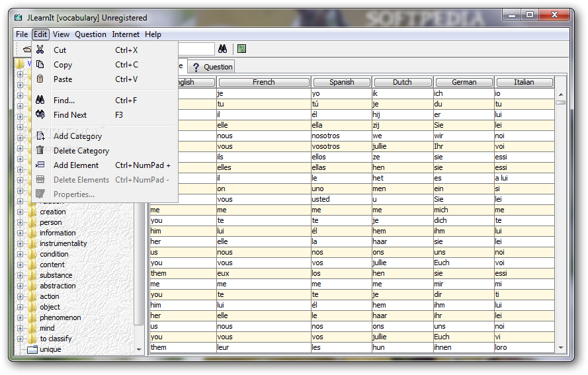Click the Paste clipboard icon in Edit menu
The image size is (588, 375).
[40, 79]
